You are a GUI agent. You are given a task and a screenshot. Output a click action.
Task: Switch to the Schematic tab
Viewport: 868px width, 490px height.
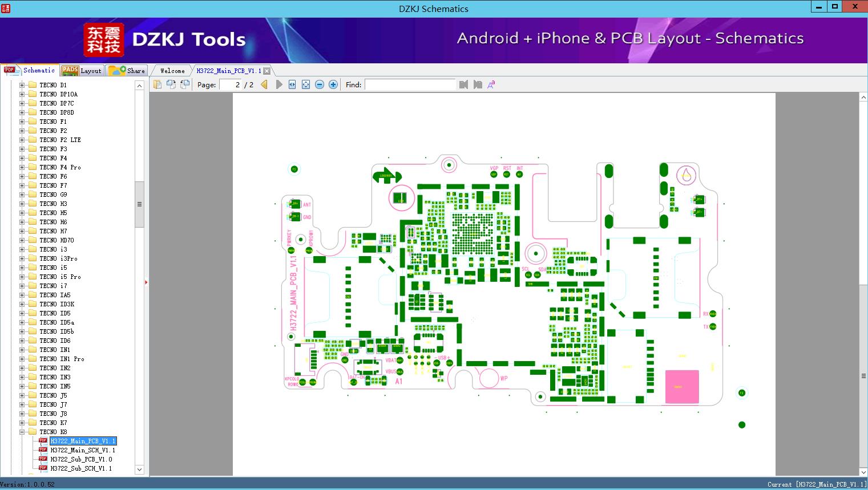(30, 70)
